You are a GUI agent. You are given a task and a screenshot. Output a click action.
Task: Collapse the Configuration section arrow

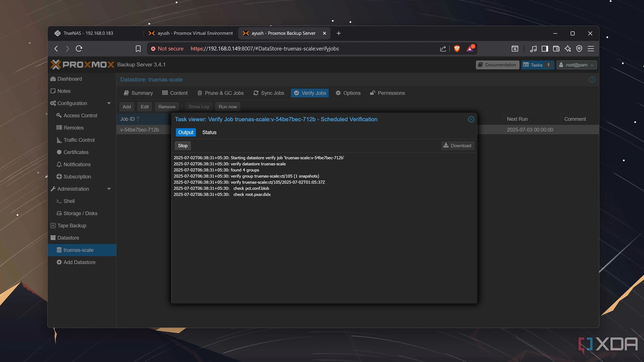coord(109,103)
